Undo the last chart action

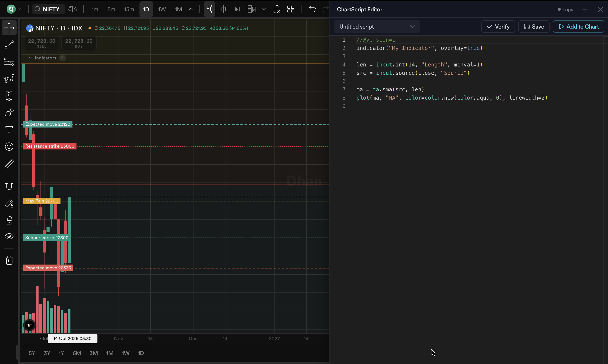tap(312, 9)
